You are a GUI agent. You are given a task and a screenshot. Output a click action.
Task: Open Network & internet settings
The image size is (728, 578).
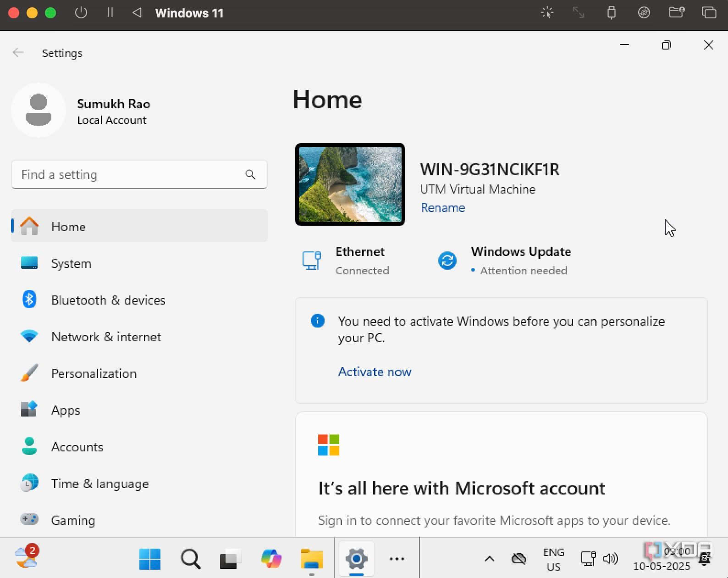click(106, 337)
